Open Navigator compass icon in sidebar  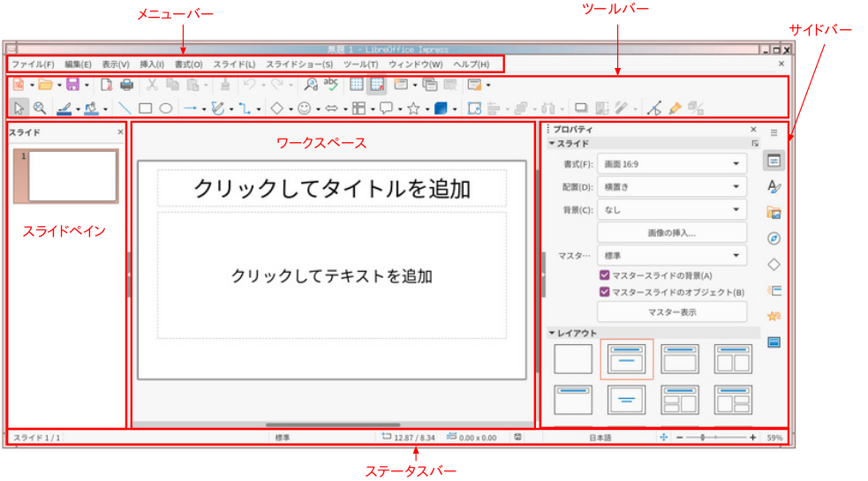click(x=774, y=238)
